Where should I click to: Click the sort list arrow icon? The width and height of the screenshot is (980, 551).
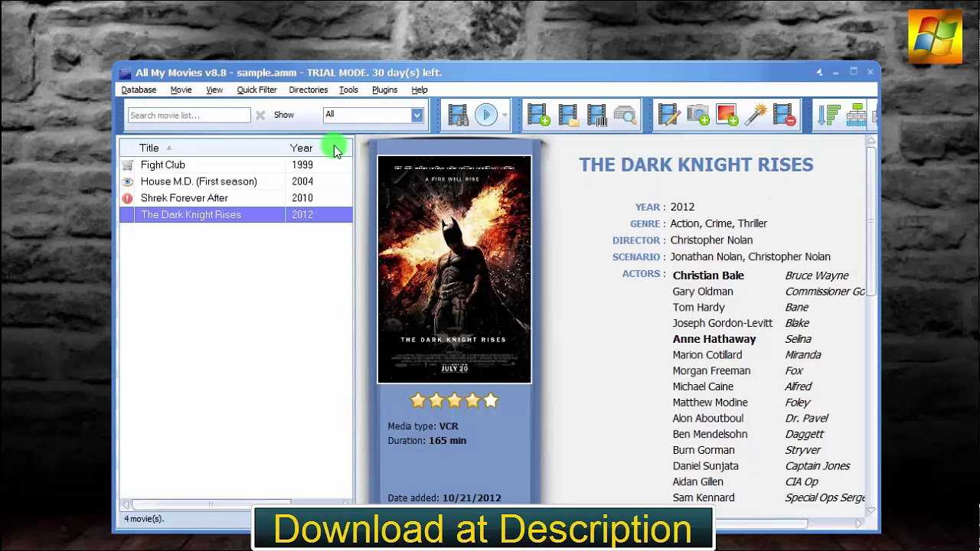[828, 115]
